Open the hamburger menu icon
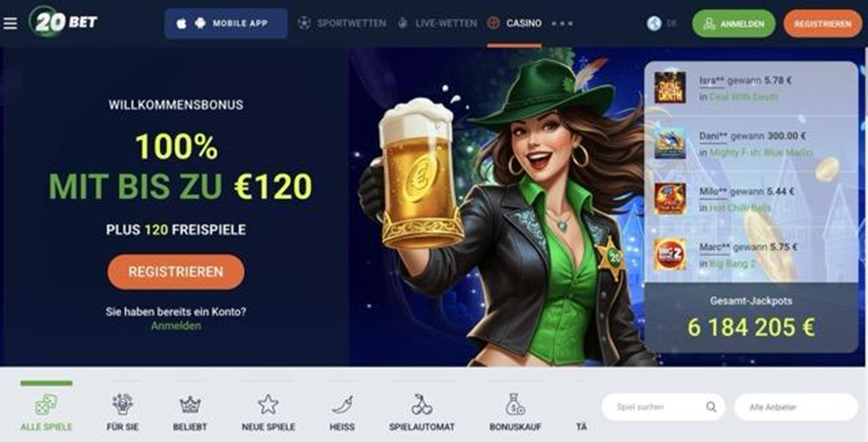Screen dimensions: 868x442 click(x=10, y=23)
